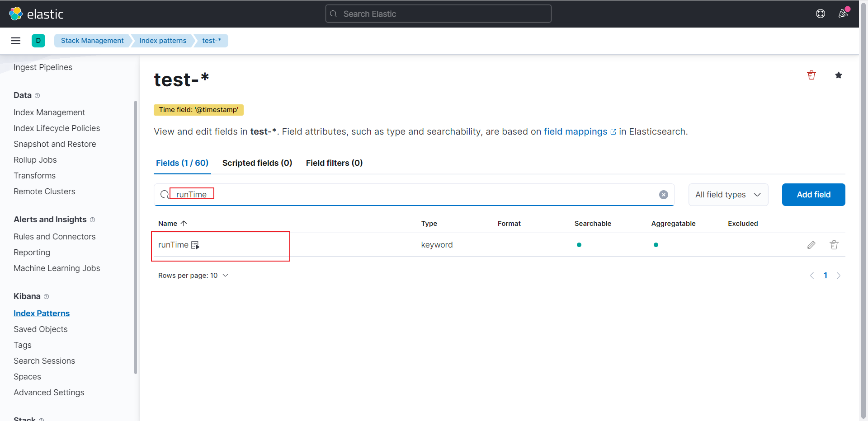Click the field search input
This screenshot has width=868, height=421.
pyautogui.click(x=414, y=195)
